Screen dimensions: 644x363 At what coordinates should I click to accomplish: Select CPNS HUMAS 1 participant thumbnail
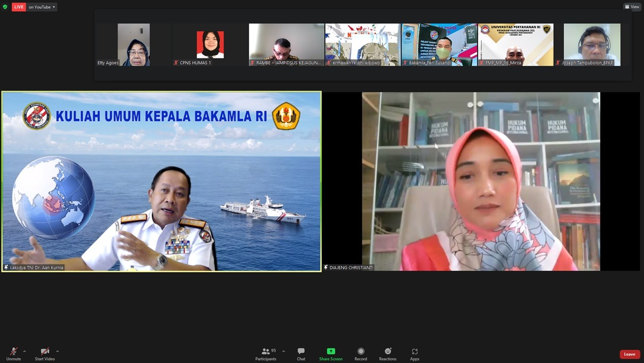click(210, 45)
